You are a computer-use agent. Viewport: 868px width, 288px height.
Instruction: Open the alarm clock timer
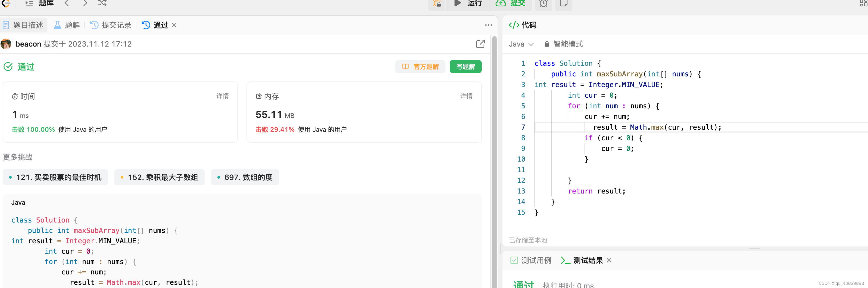click(543, 3)
